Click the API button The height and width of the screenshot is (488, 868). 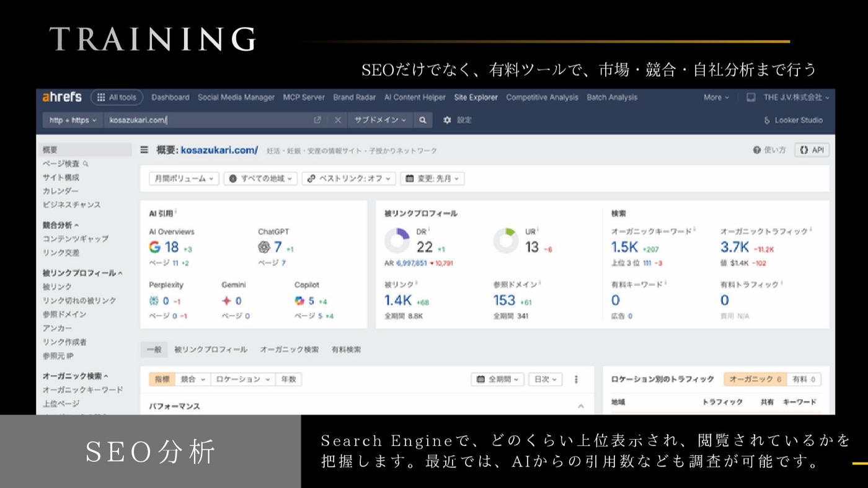pos(812,150)
